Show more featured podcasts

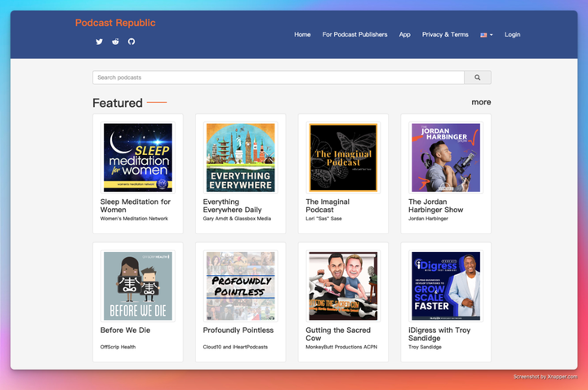pos(481,102)
